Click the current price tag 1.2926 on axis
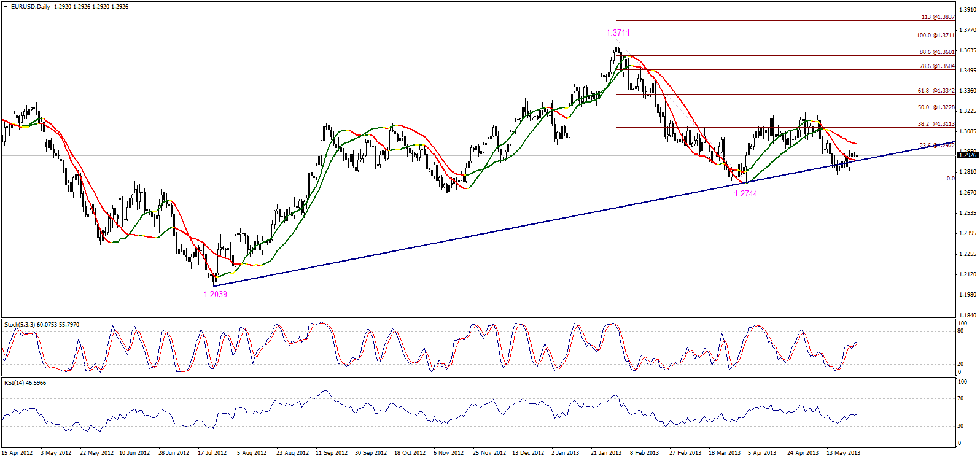 (x=967, y=155)
